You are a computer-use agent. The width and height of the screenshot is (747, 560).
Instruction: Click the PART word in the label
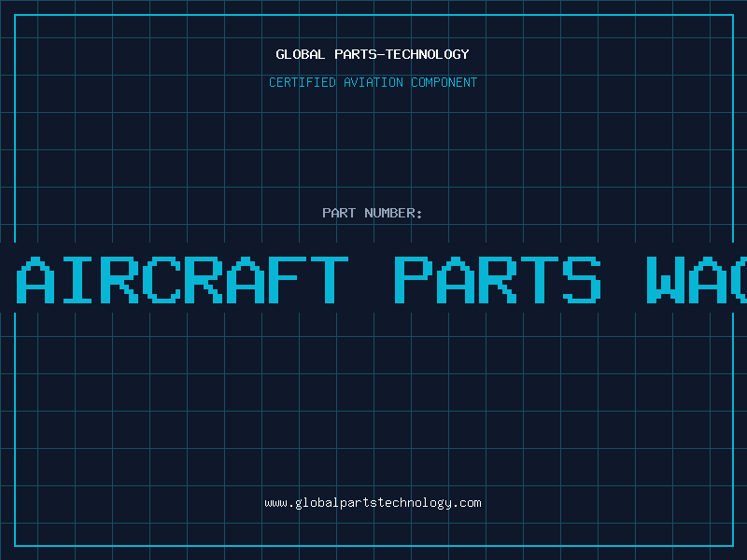(339, 213)
